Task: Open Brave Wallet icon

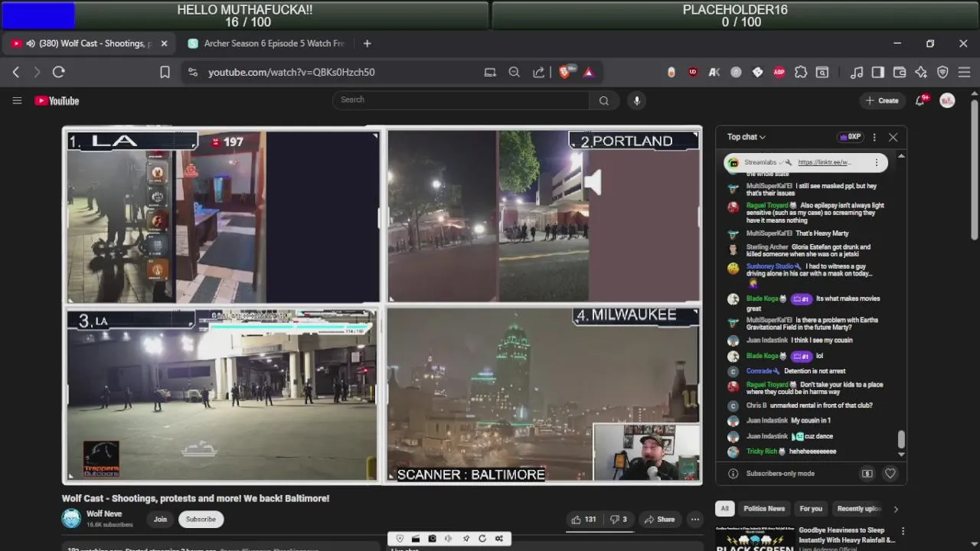Action: [900, 72]
